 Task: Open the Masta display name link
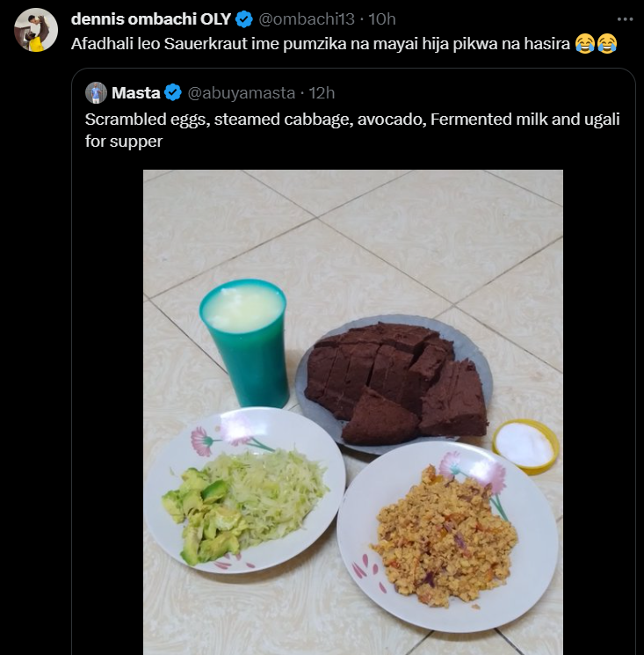(135, 92)
